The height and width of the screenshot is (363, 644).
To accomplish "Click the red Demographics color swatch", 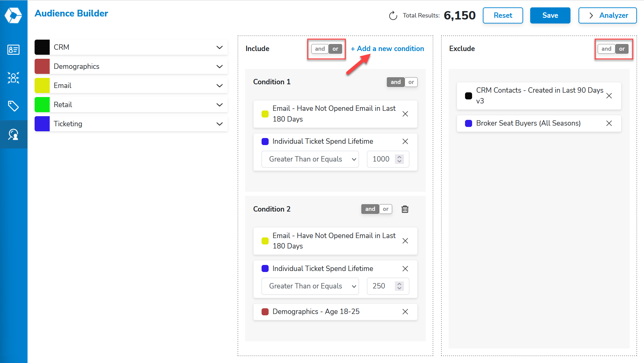I will point(42,66).
